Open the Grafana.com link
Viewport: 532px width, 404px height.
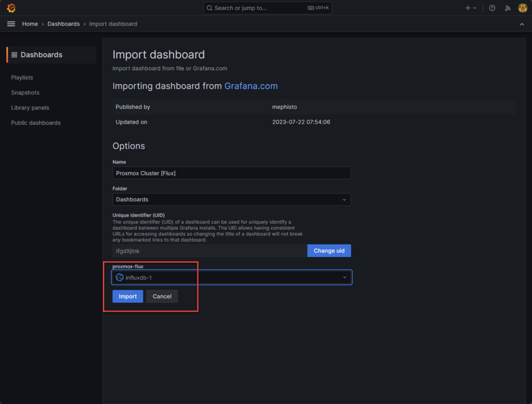(x=251, y=86)
